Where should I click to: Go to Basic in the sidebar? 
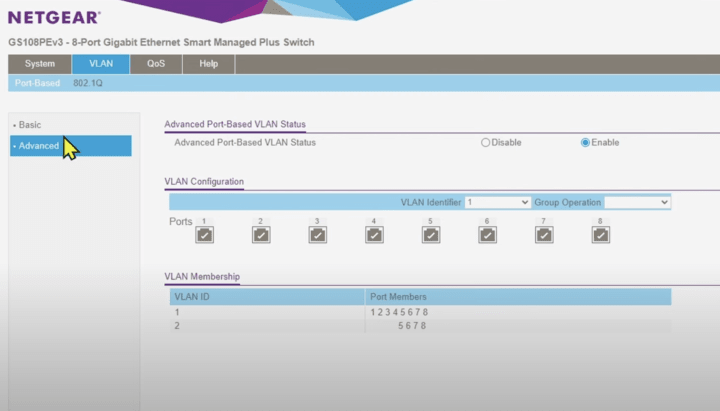click(30, 124)
